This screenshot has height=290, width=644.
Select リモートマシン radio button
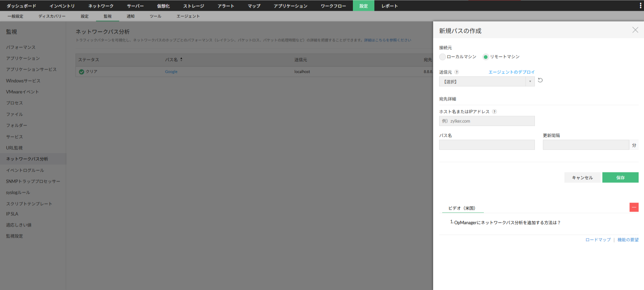[486, 57]
